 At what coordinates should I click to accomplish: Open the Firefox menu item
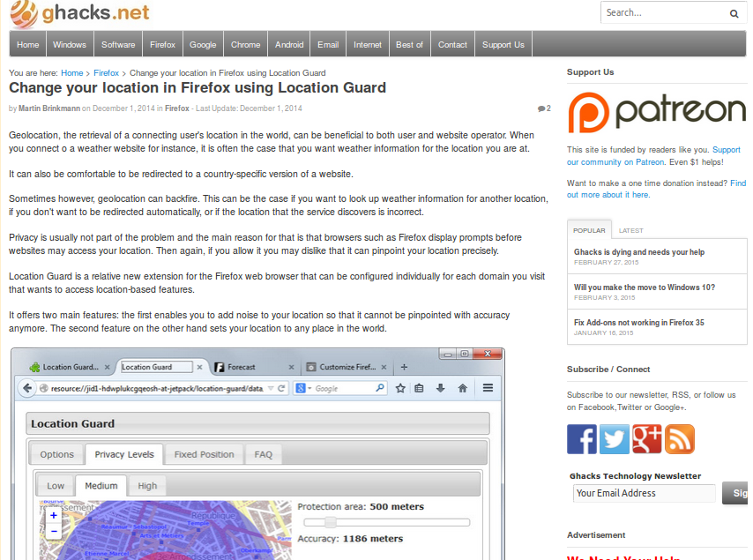[x=162, y=44]
